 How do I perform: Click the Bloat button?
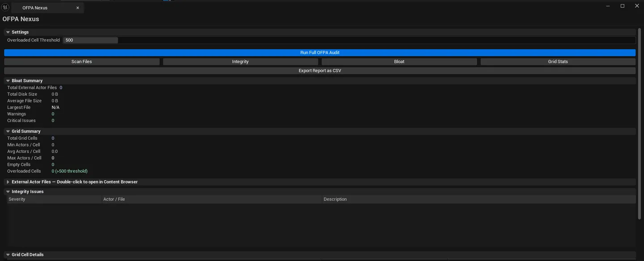click(399, 62)
